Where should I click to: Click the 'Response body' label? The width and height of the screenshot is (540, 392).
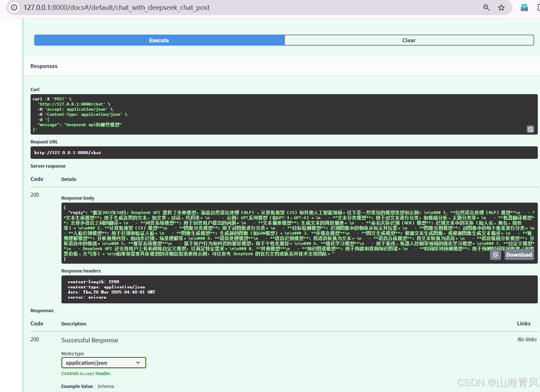[x=78, y=198]
